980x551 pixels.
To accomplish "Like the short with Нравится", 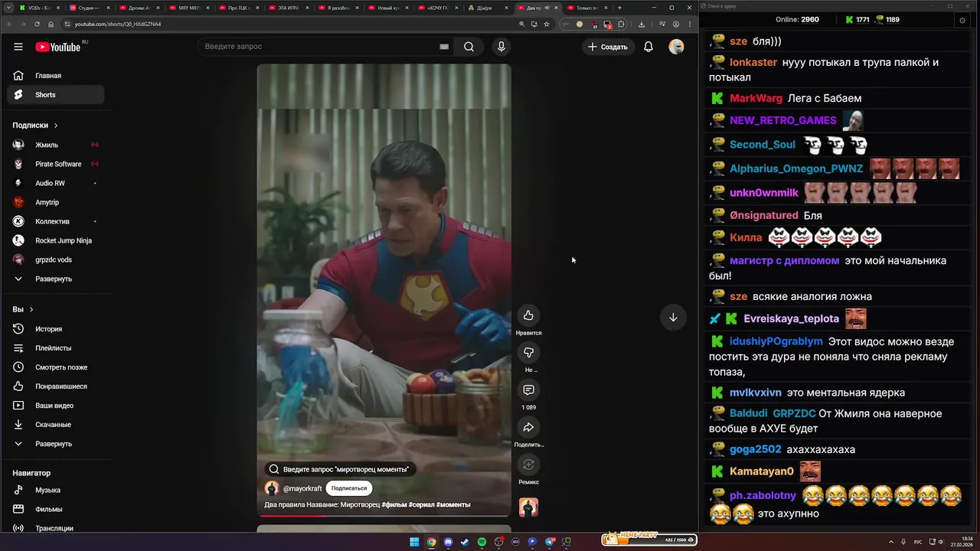I will (528, 315).
